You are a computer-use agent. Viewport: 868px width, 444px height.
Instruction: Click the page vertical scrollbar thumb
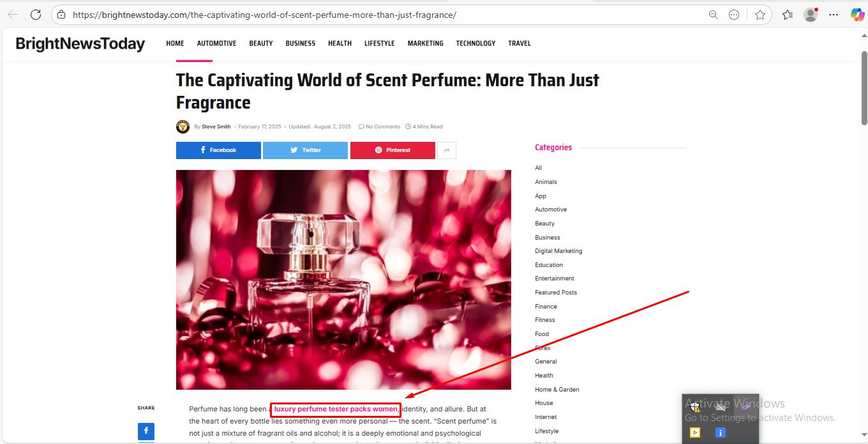(864, 89)
